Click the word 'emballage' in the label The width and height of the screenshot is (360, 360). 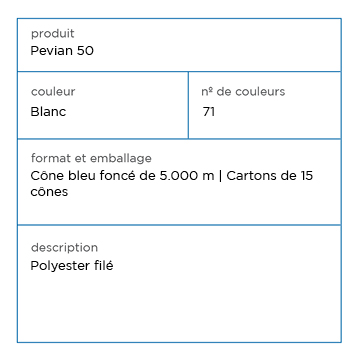[x=121, y=158]
